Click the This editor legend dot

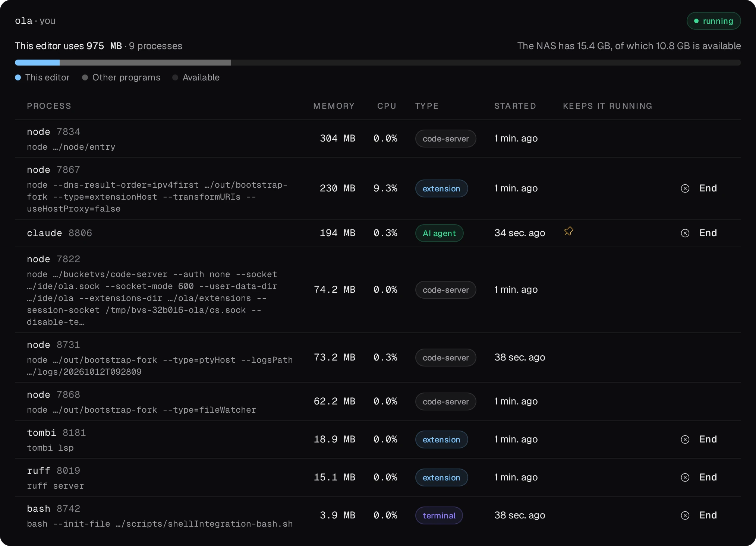click(18, 77)
